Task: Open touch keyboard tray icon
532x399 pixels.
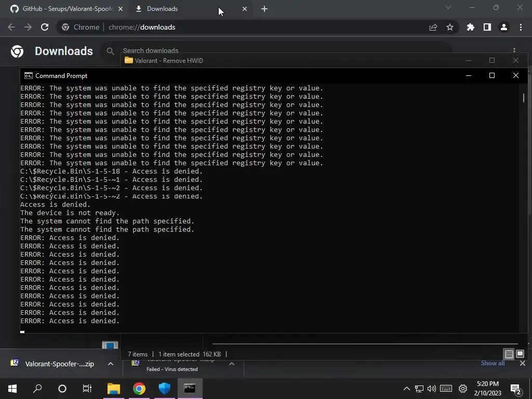Action: click(446, 389)
